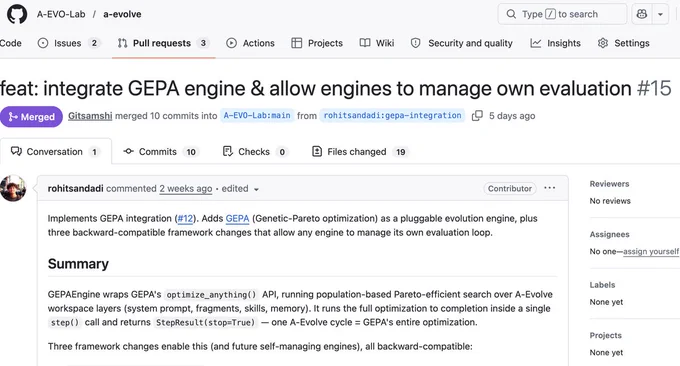The height and width of the screenshot is (366, 680).
Task: Click the 'StepResult(stop=True)' code snippet
Action: click(x=206, y=322)
